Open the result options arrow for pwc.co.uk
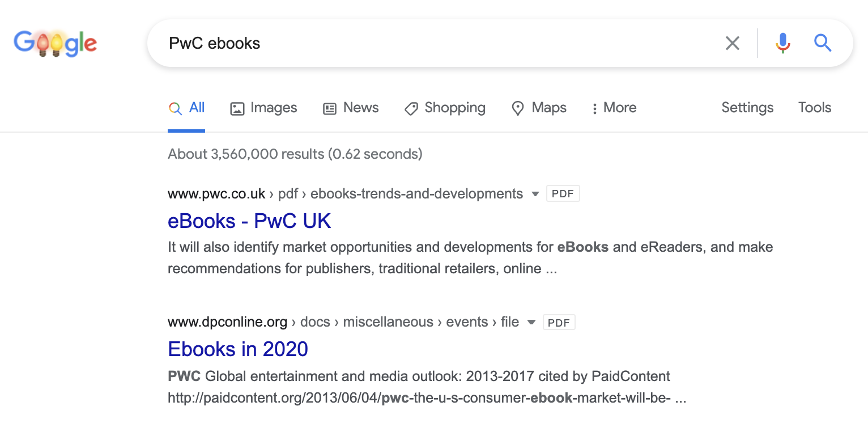This screenshot has width=868, height=440. pos(535,193)
